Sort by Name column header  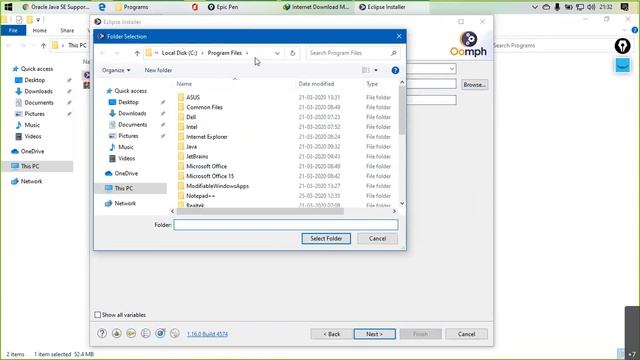(184, 84)
